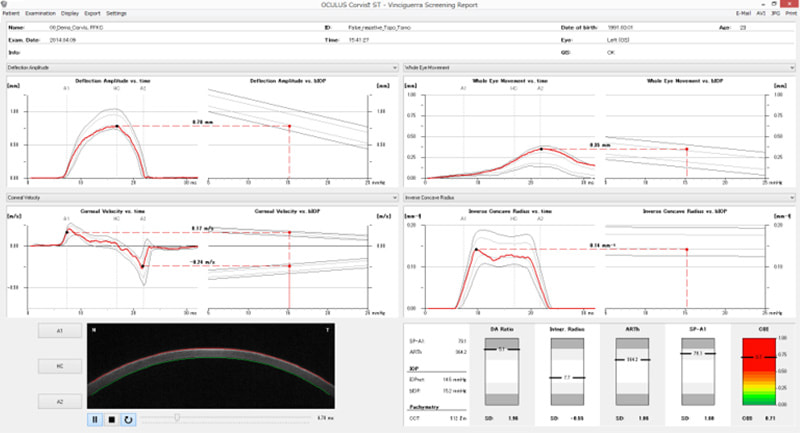Click the SP-A1 deviation bar
This screenshot has height=433, width=800.
[697, 371]
